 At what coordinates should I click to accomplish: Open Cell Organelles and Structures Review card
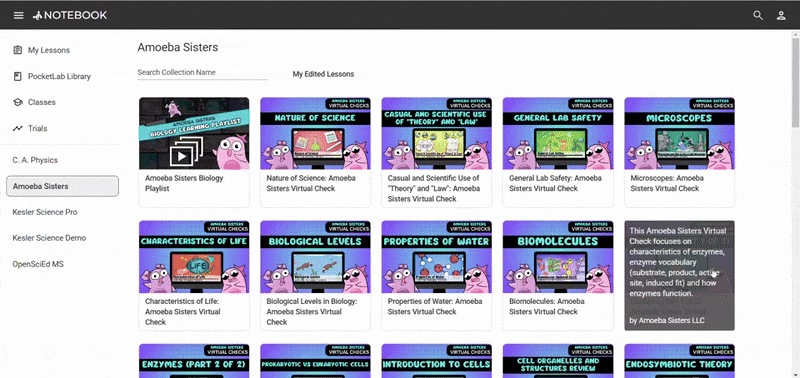tap(558, 361)
